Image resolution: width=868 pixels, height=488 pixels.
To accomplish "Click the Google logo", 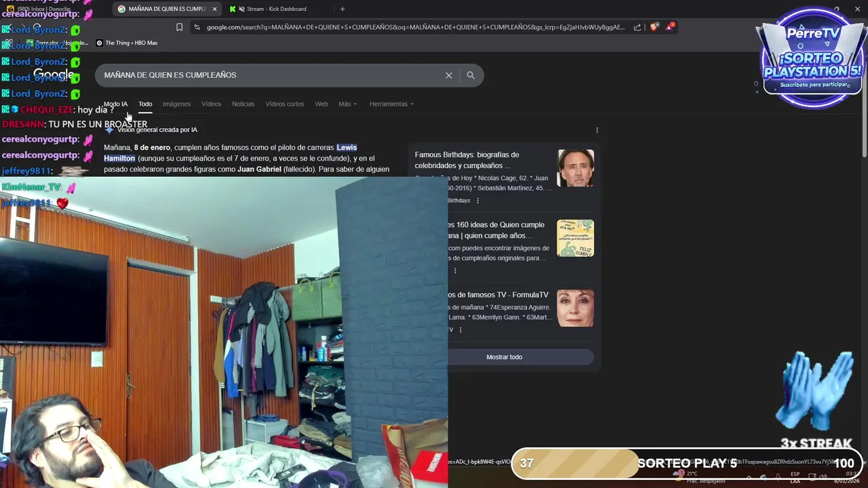I will (x=53, y=75).
